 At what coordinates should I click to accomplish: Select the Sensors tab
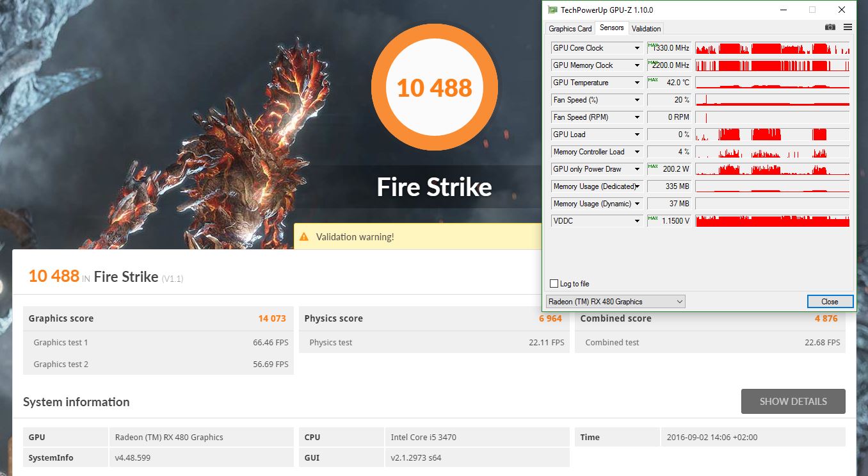pos(611,28)
